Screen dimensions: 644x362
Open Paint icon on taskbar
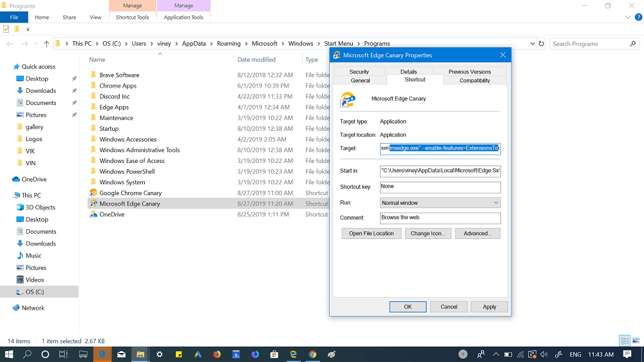pos(332,354)
